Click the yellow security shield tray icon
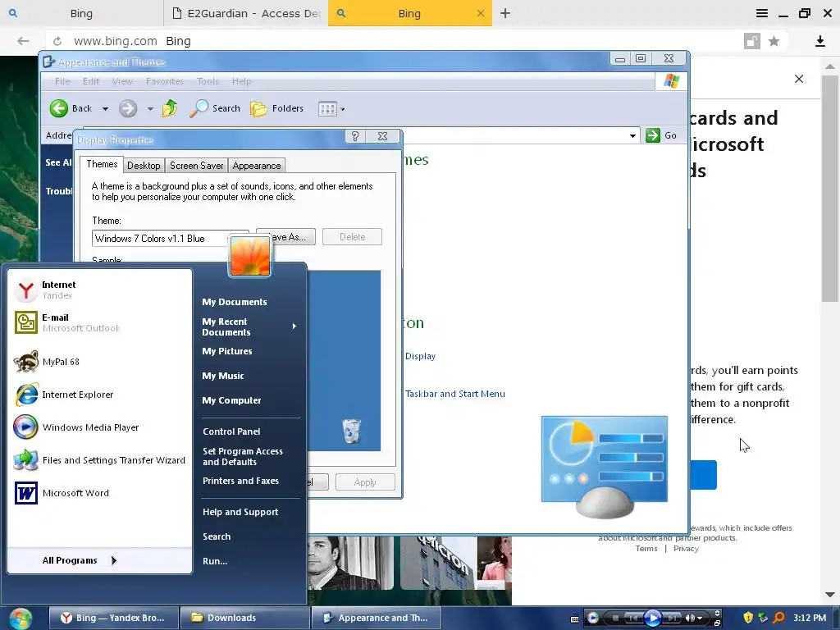This screenshot has width=840, height=630. pyautogui.click(x=748, y=618)
